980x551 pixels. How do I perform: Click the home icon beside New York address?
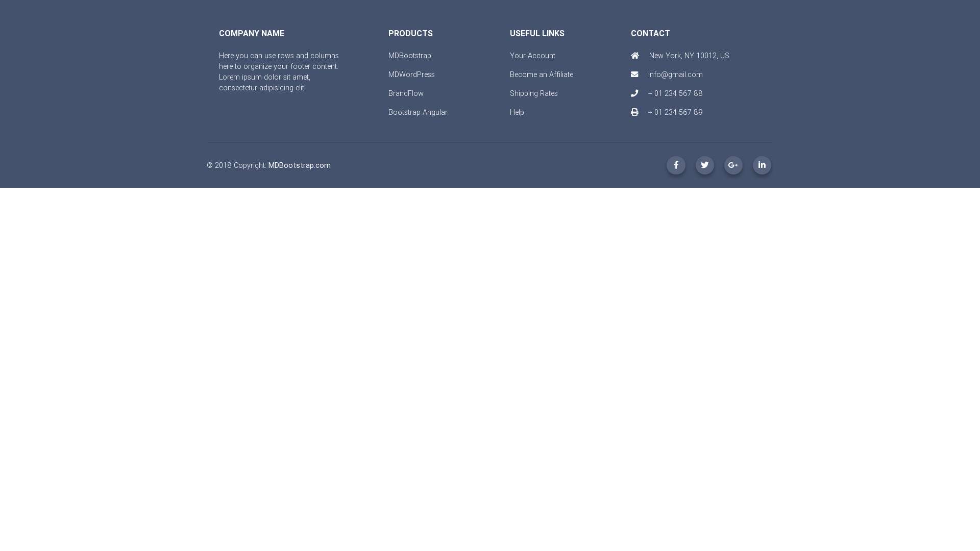click(x=635, y=56)
